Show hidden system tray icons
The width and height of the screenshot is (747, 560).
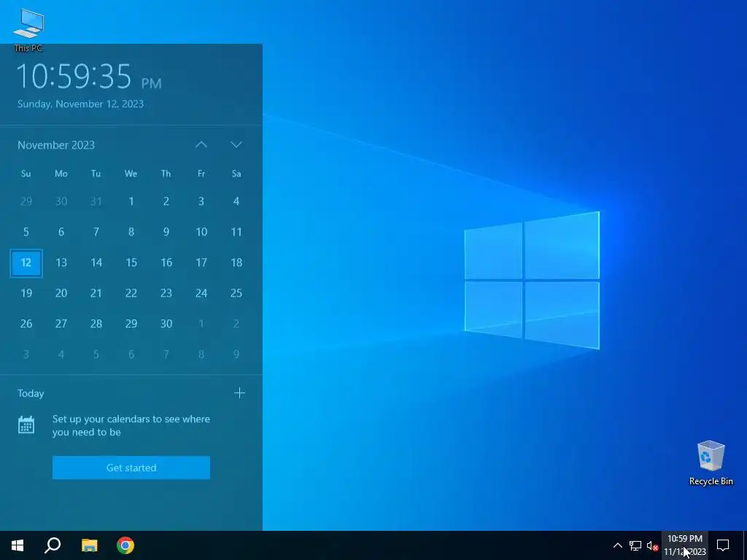click(617, 545)
